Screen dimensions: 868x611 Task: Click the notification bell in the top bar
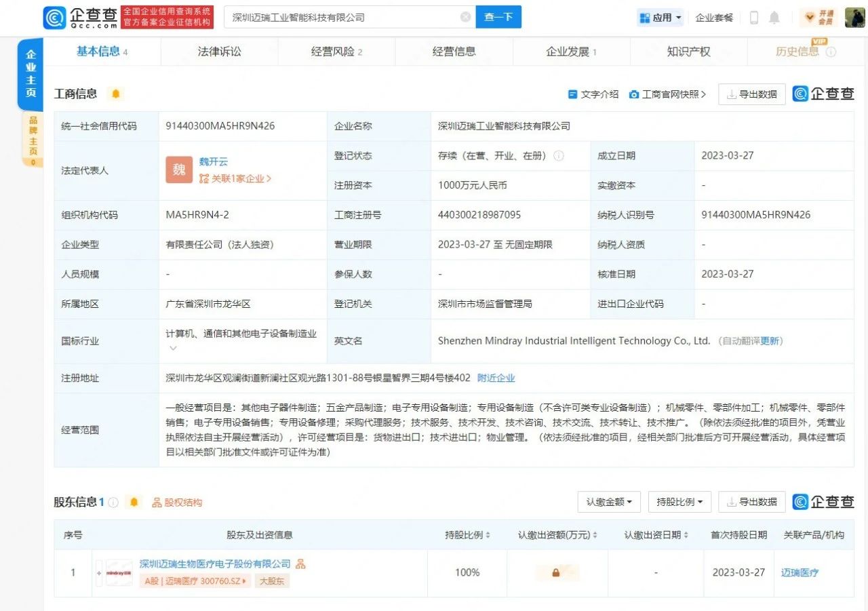pyautogui.click(x=774, y=18)
